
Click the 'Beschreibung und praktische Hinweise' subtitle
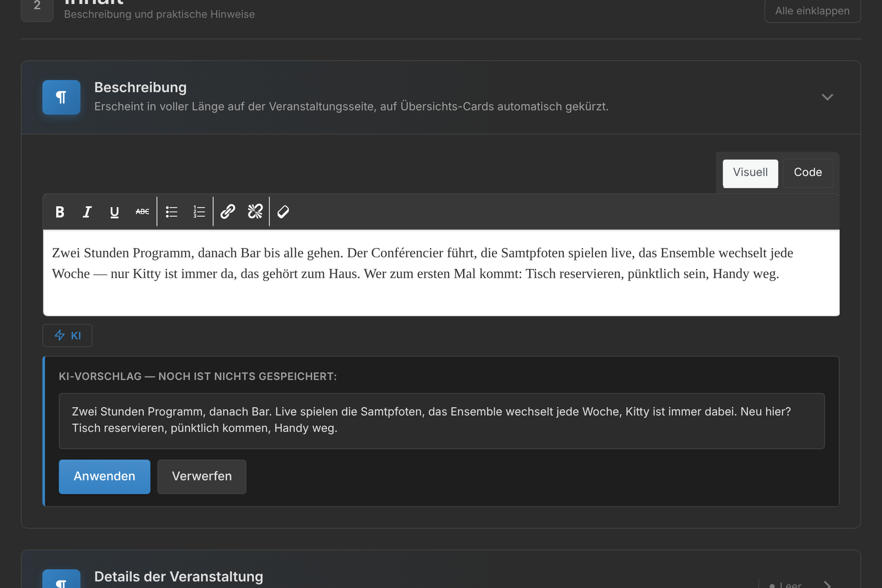click(x=159, y=14)
